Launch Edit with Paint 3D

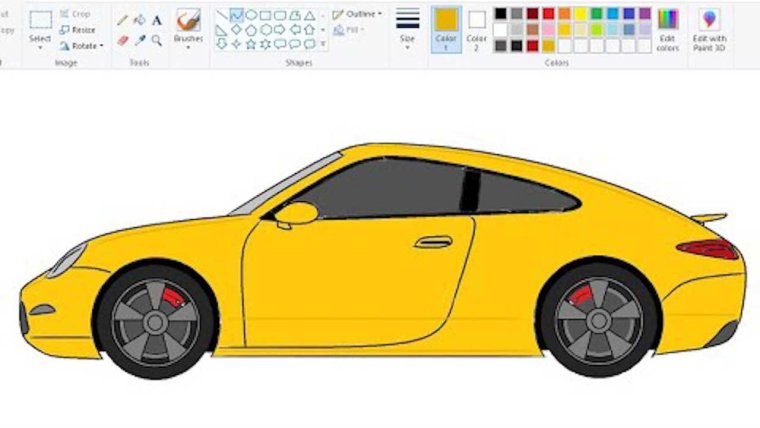point(709,28)
